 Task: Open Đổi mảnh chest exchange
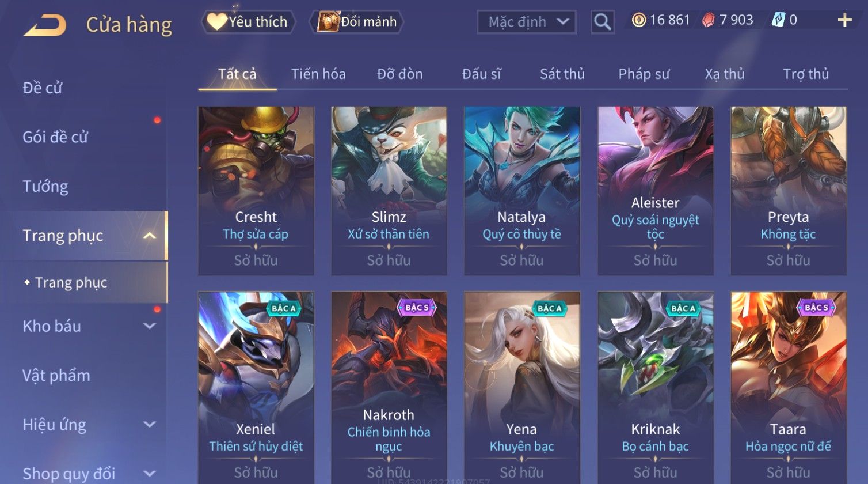pyautogui.click(x=357, y=22)
